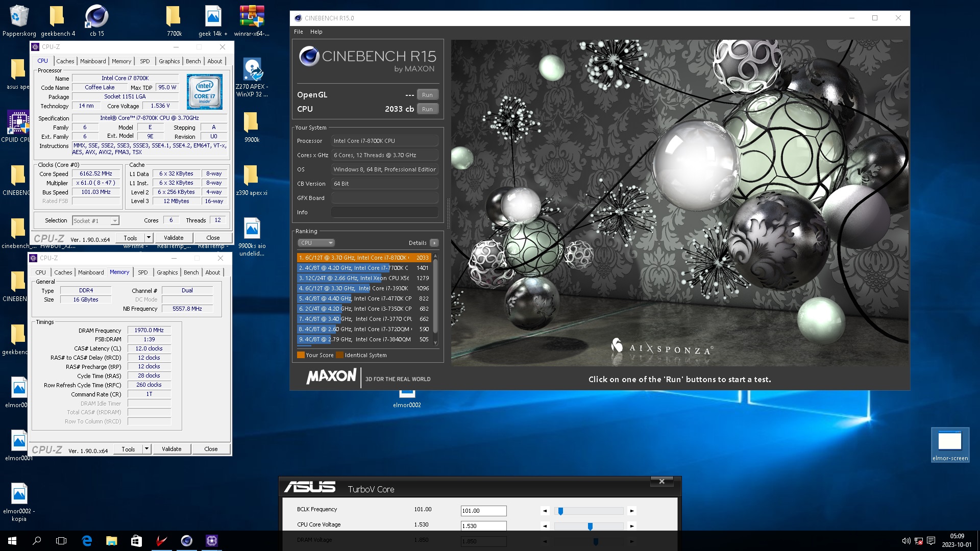Launch Microsoft Edge from the taskbar
The height and width of the screenshot is (551, 980).
(87, 541)
